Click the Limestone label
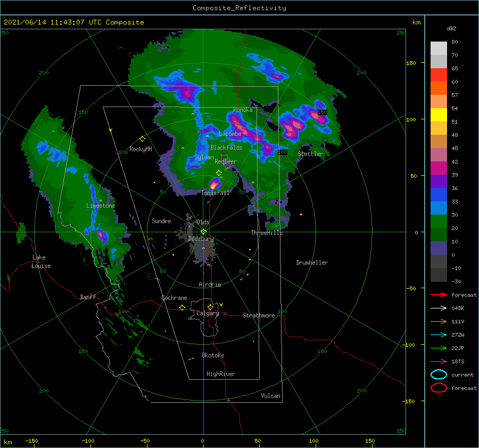 [x=101, y=206]
